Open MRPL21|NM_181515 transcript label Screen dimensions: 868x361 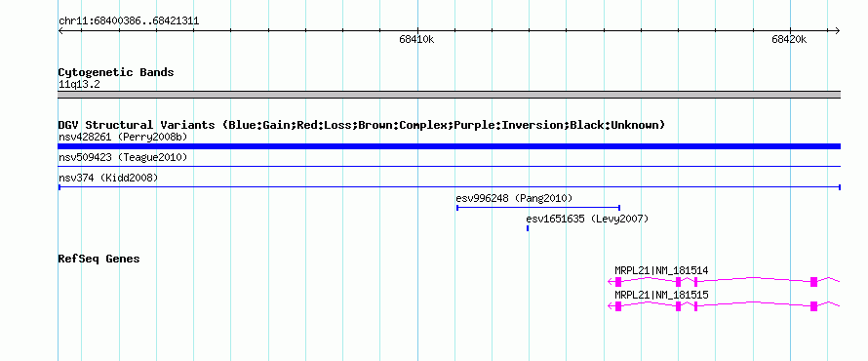(661, 295)
